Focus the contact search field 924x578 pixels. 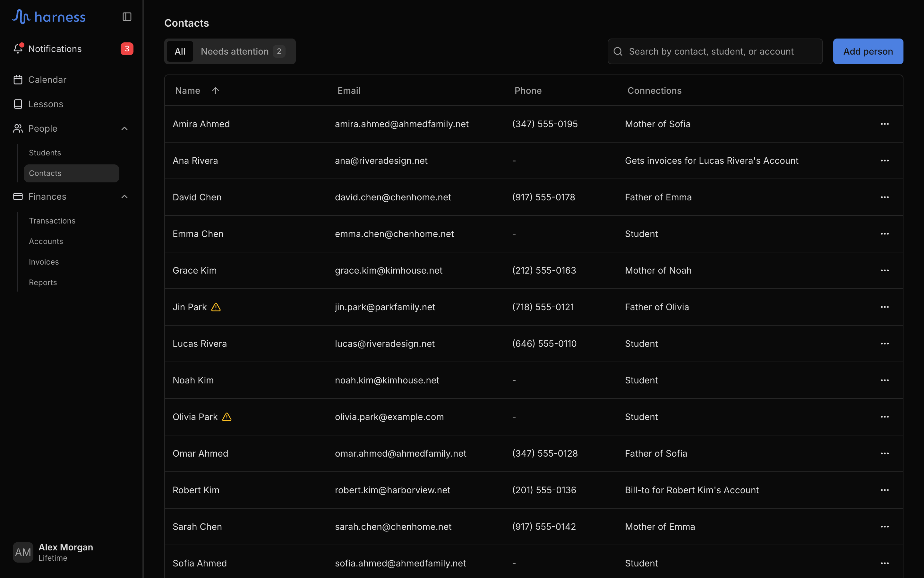(x=715, y=51)
